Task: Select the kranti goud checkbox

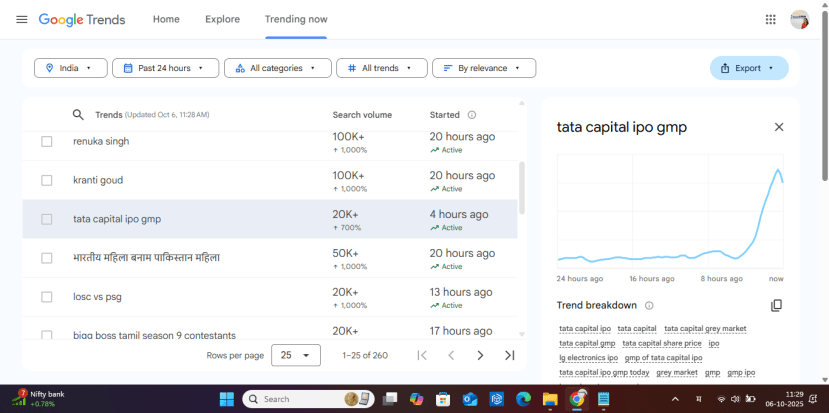Action: click(x=47, y=180)
